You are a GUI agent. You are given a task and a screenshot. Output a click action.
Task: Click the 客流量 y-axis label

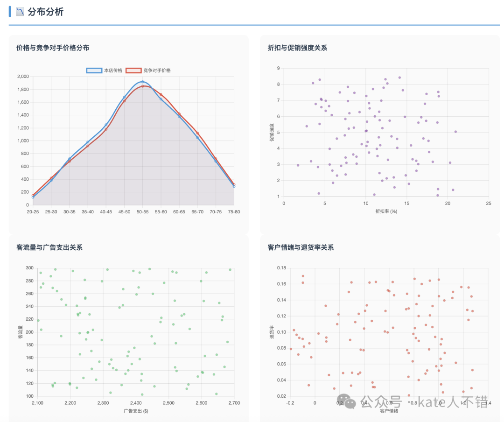pyautogui.click(x=20, y=332)
